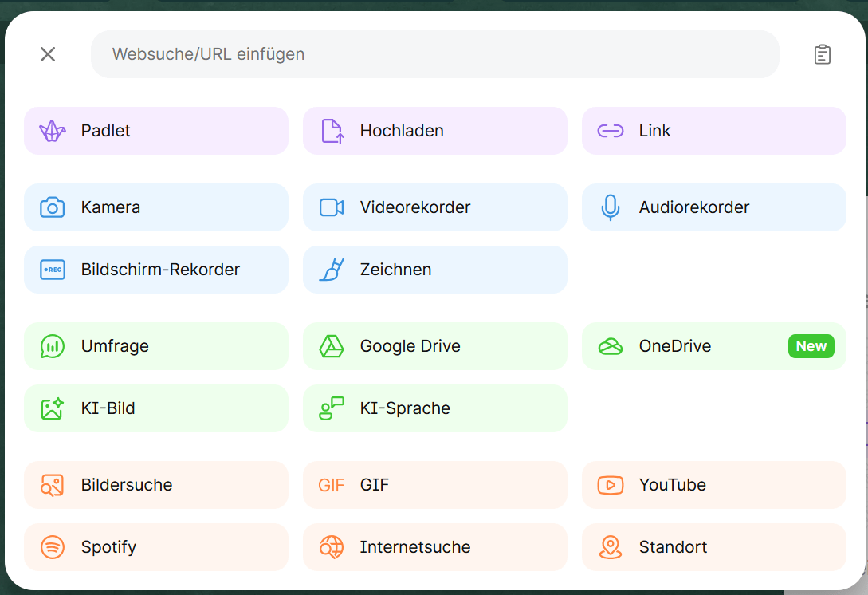Close the attachment picker with the X
The width and height of the screenshot is (868, 595).
pos(48,54)
